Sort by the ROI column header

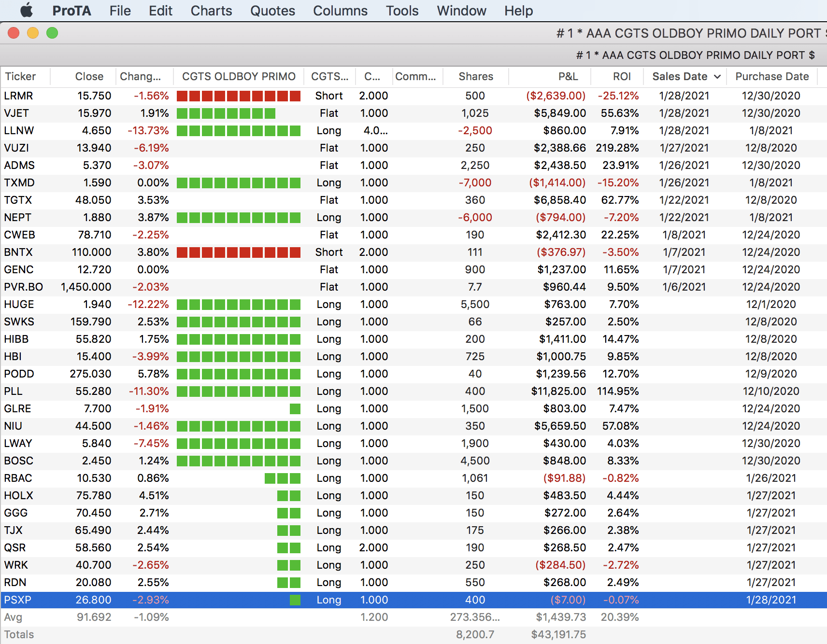tap(622, 76)
